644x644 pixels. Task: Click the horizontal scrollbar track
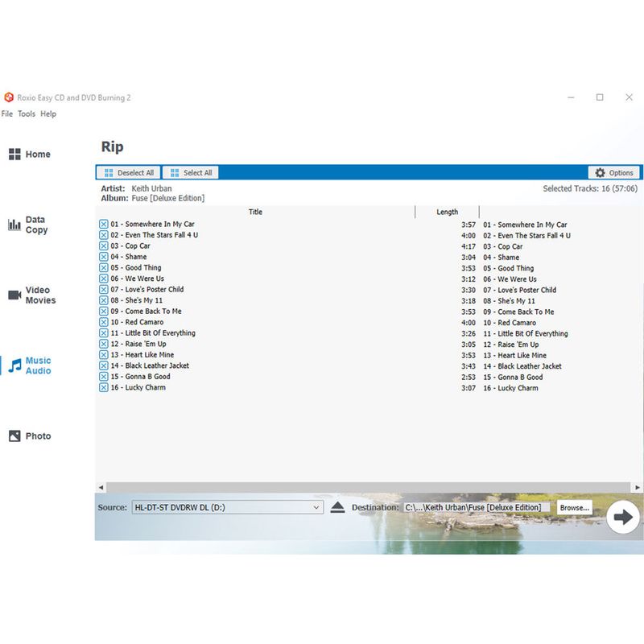pos(369,488)
